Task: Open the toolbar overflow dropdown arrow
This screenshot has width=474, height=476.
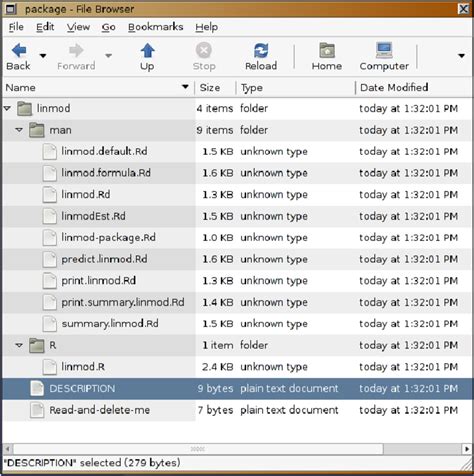Action: coord(461,56)
